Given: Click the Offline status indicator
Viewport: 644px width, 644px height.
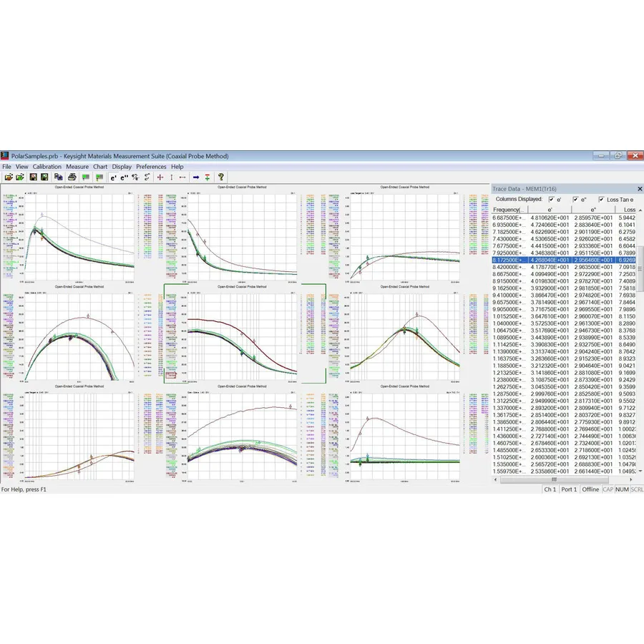Looking at the screenshot, I should tap(591, 489).
